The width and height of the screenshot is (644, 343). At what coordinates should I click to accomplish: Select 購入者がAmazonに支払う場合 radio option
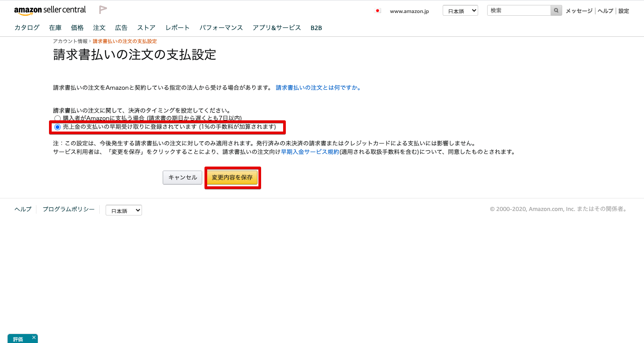click(x=58, y=118)
